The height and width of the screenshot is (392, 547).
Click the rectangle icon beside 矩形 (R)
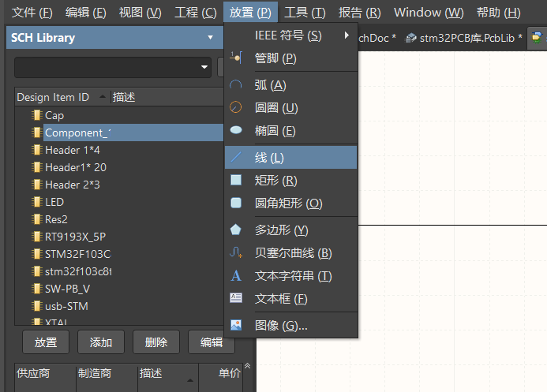tap(236, 180)
